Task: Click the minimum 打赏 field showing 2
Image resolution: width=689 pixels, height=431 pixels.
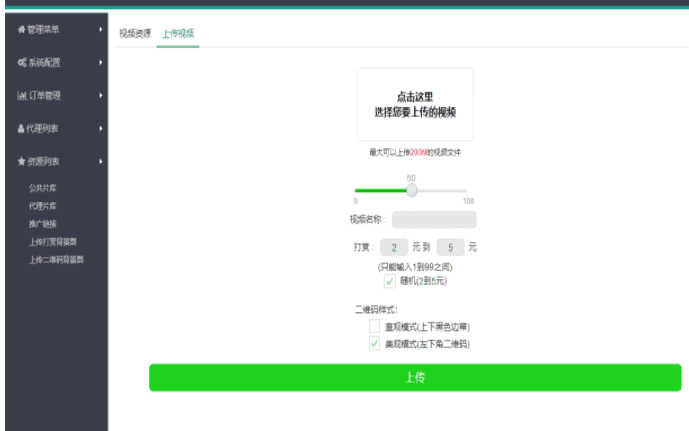Action: point(394,247)
